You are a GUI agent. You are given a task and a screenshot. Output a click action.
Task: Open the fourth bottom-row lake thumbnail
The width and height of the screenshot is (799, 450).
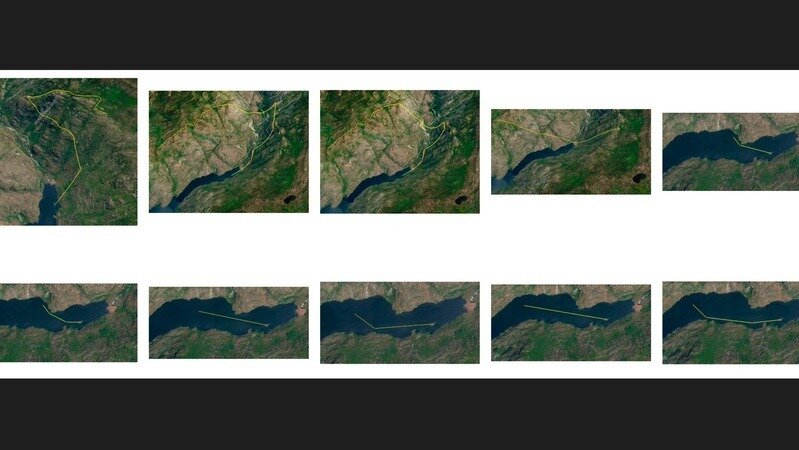coord(571,322)
